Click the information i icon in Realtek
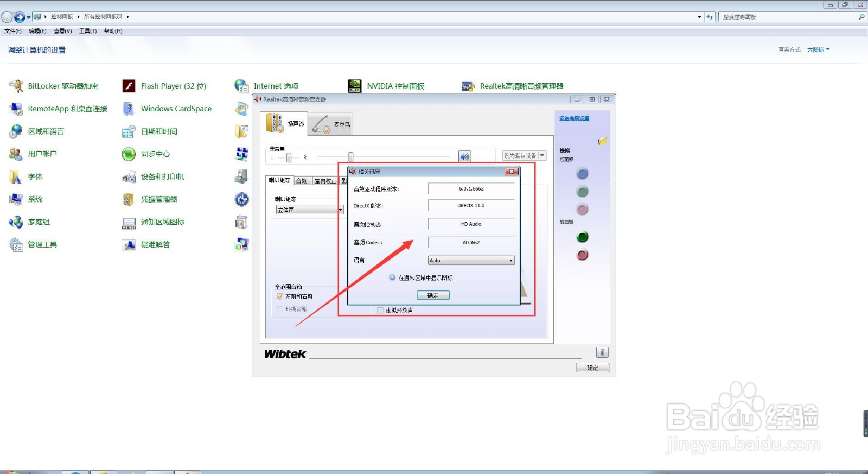 pos(602,352)
